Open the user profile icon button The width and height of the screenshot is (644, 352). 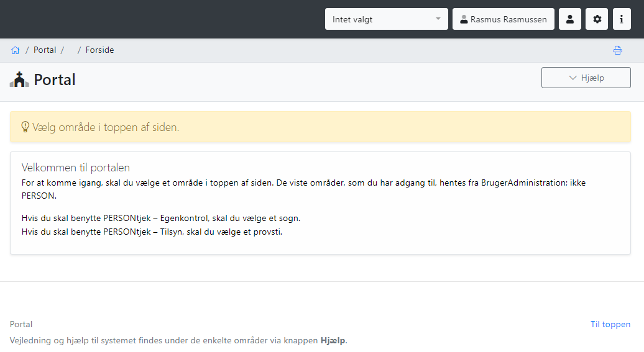(569, 19)
